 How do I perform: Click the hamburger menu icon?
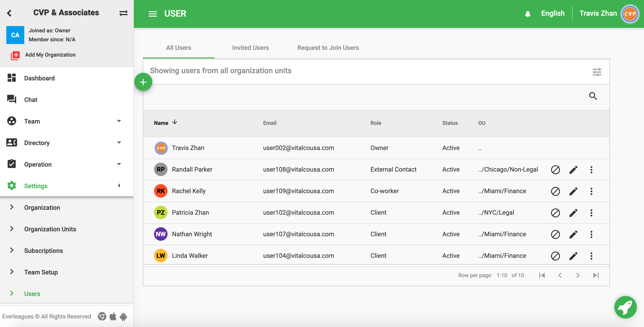click(152, 14)
